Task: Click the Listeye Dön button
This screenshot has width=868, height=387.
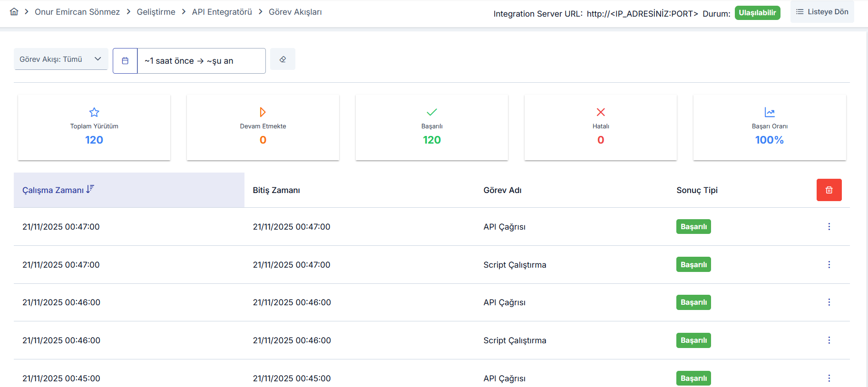Action: coord(822,12)
